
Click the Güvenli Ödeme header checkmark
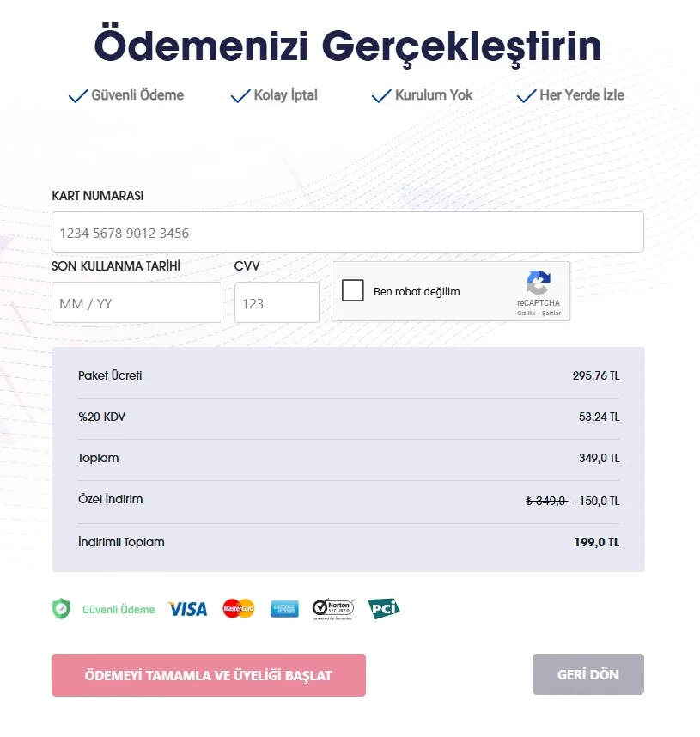tap(78, 95)
